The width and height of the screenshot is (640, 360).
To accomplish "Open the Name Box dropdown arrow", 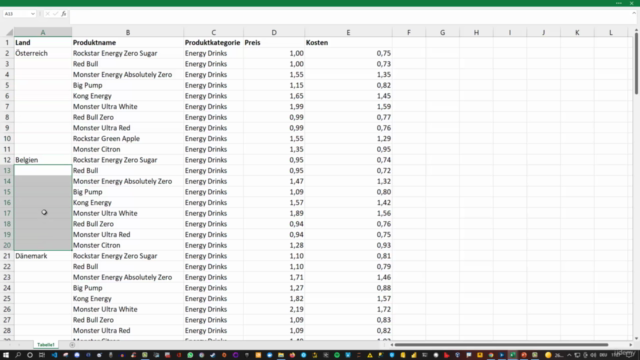I will click(x=33, y=14).
